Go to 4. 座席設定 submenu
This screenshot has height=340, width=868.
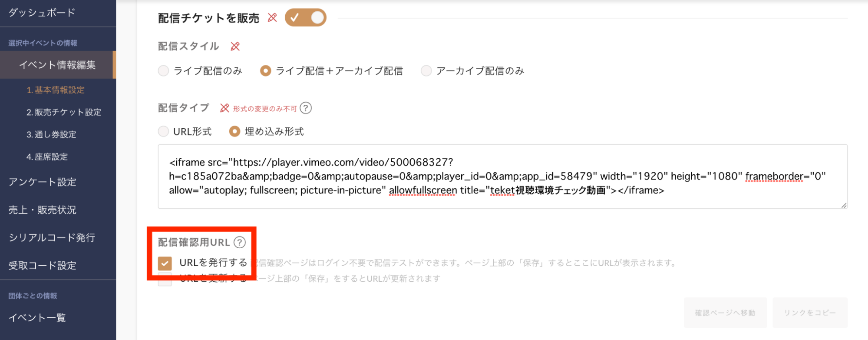click(x=47, y=157)
